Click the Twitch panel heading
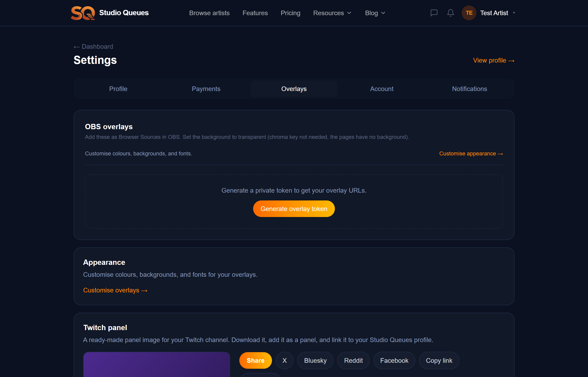Image resolution: width=588 pixels, height=377 pixels. coord(105,328)
